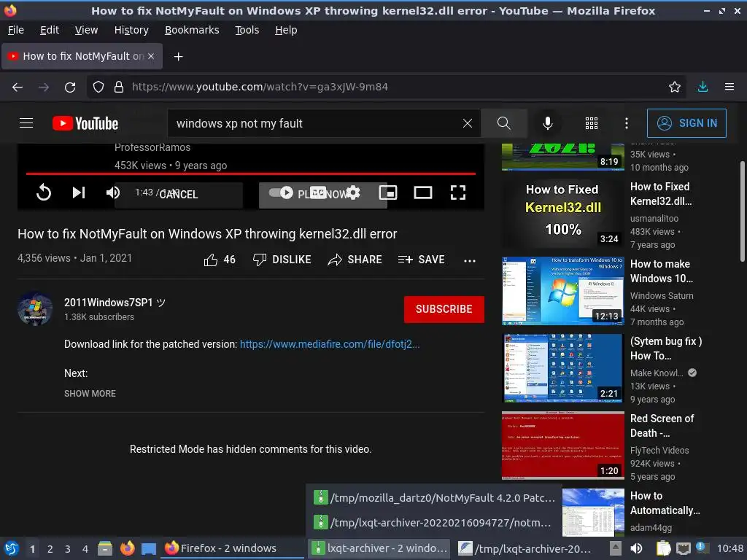
Task: Open video settings gear
Action: [353, 192]
